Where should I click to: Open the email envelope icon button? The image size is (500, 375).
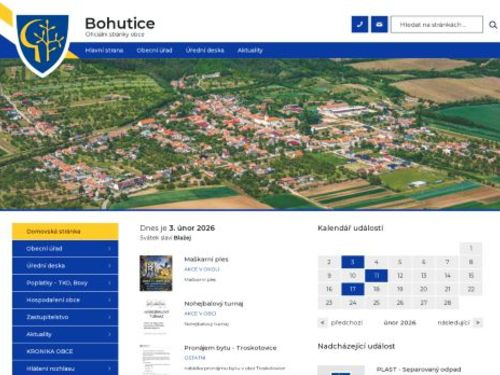pyautogui.click(x=379, y=24)
